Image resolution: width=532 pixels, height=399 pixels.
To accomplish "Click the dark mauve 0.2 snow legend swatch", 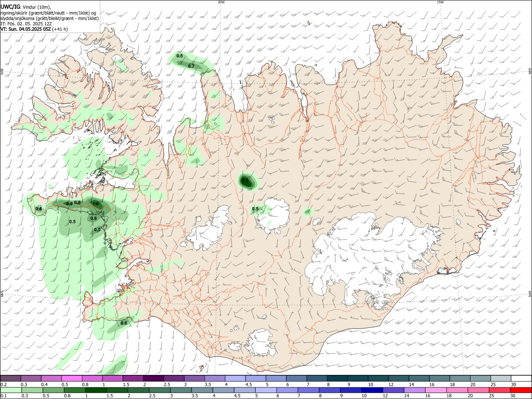I will (x=10, y=378).
